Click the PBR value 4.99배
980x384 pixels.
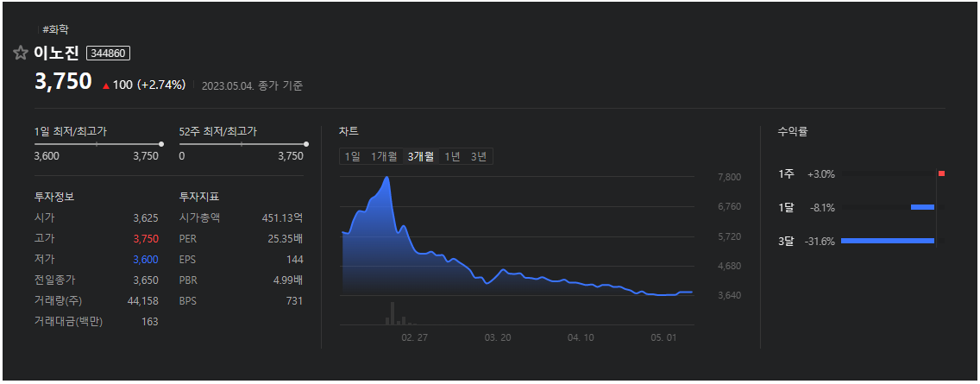(288, 280)
